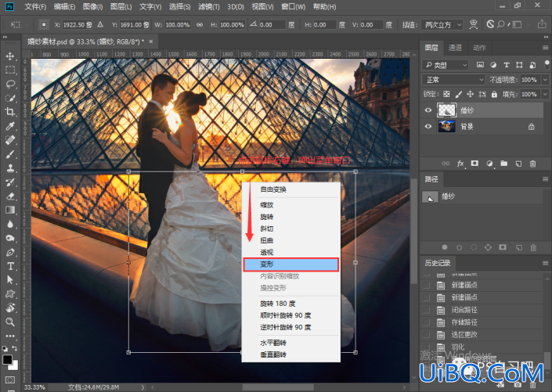Click 婚纱 layer thumbnail
552x392 pixels.
tap(446, 110)
